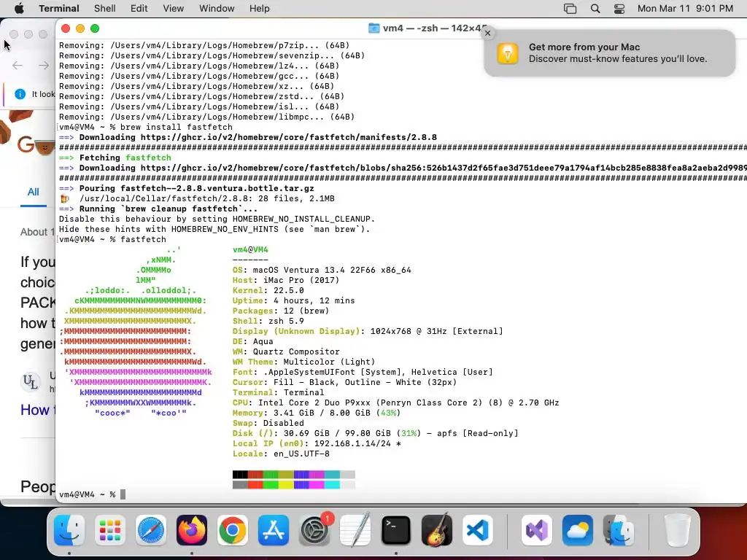
Task: Click the 'brew install fastfetch' command line
Action: coord(146,127)
